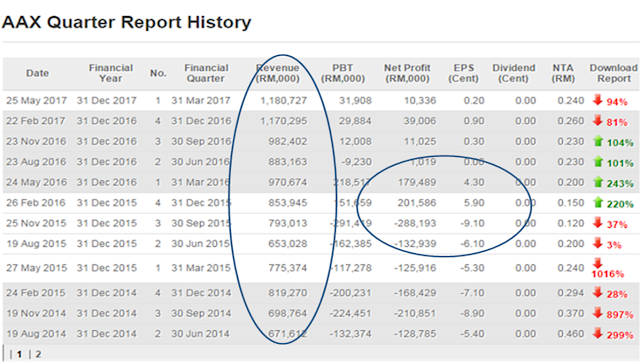
Task: Click net profit value 179,489
Action: (417, 182)
